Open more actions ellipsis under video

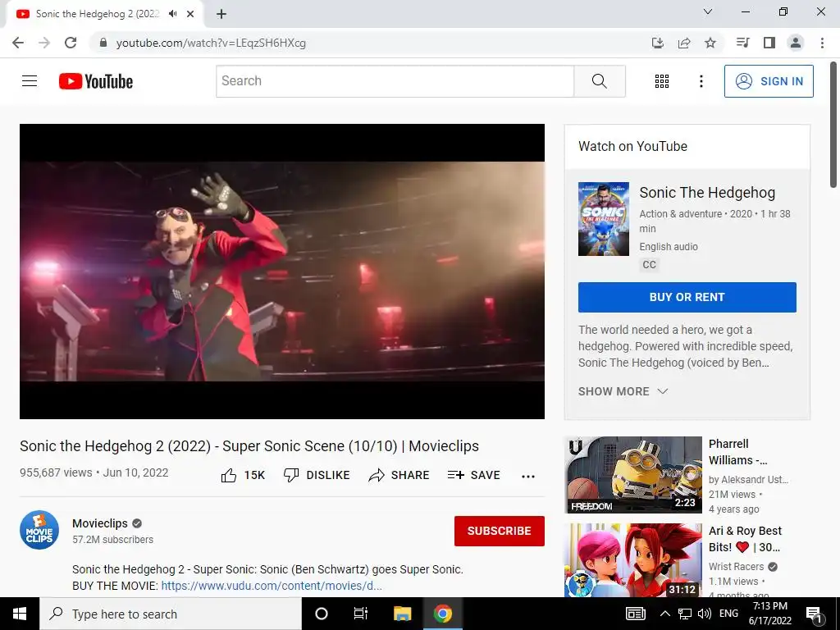tap(528, 477)
